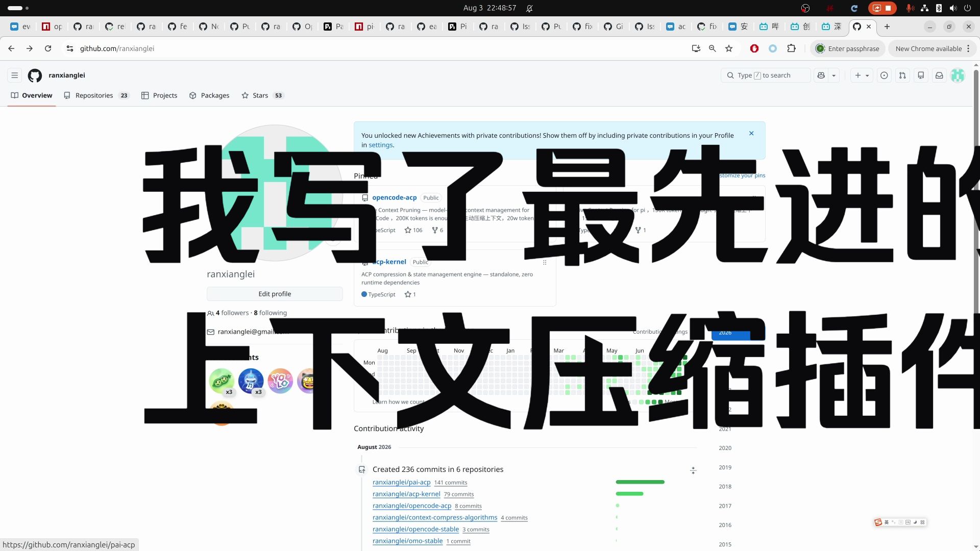
Task: Open the Stars tab
Action: [x=262, y=95]
